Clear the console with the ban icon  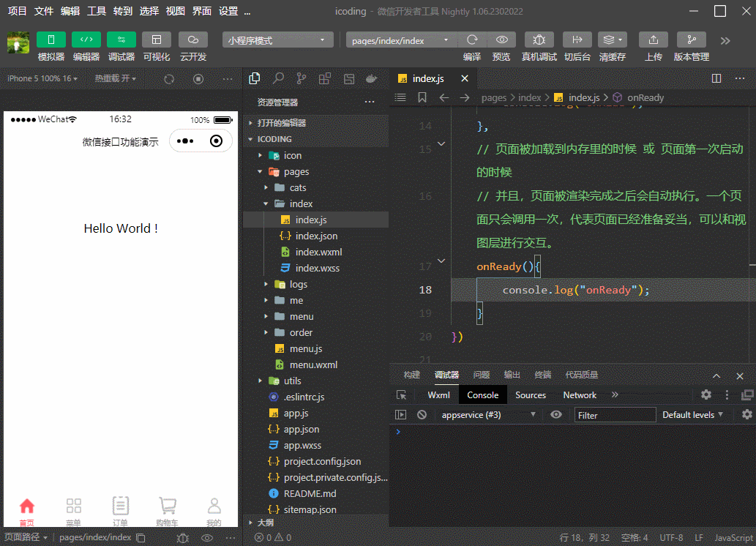422,415
